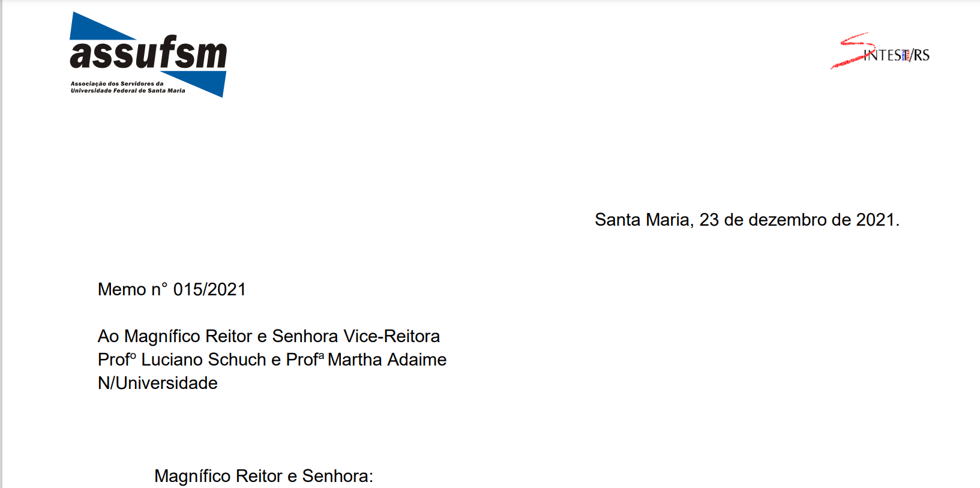Image resolution: width=980 pixels, height=488 pixels.
Task: Click the day '23' in the date
Action: (709, 220)
